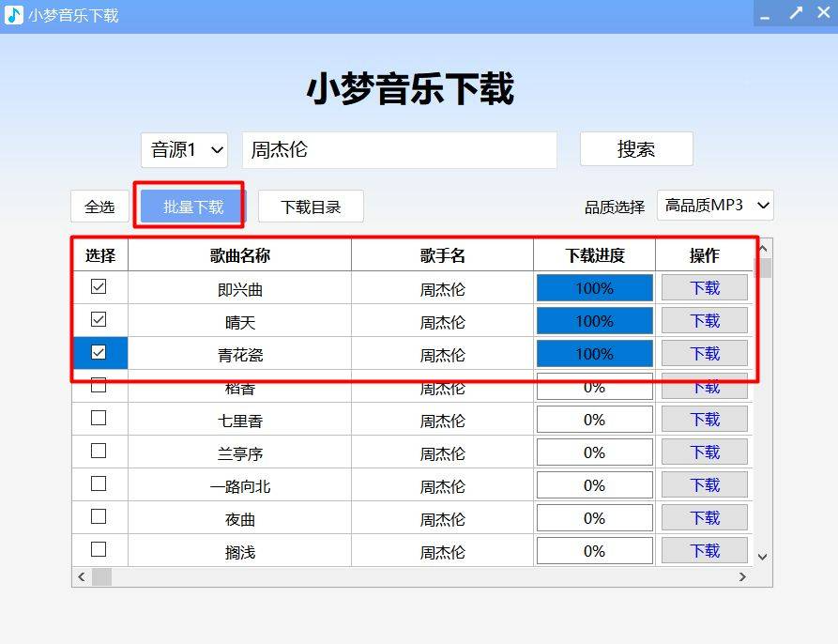
Task: Click the music note icon in title bar
Action: (13, 14)
